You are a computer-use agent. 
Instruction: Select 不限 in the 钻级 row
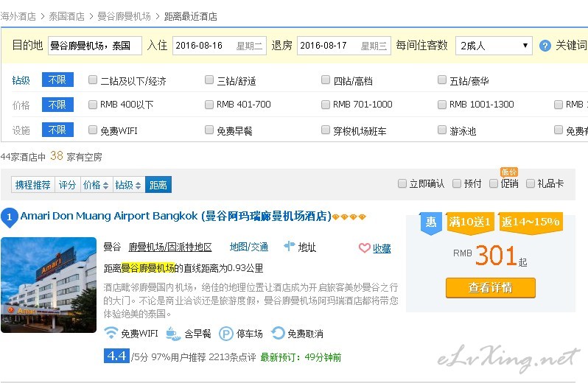57,80
